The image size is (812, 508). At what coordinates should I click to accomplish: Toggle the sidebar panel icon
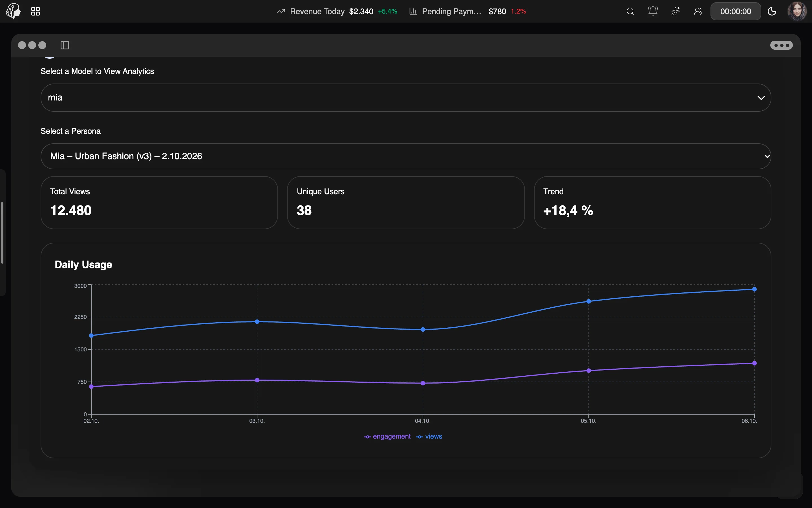coord(65,45)
